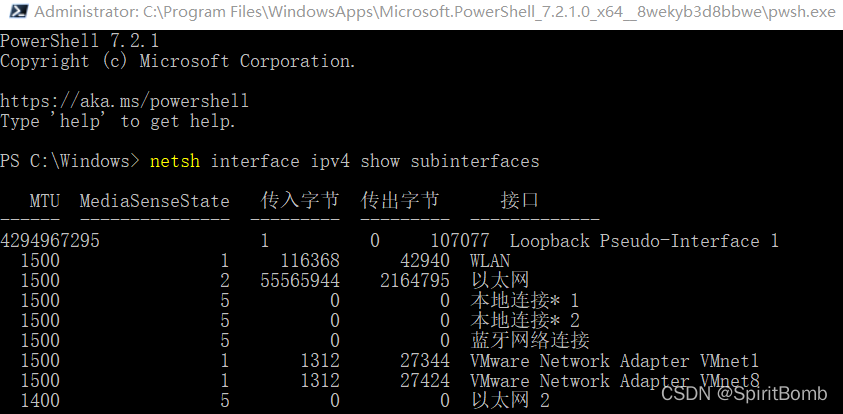
Task: Click the '本地连接* 2' interface name
Action: point(525,320)
